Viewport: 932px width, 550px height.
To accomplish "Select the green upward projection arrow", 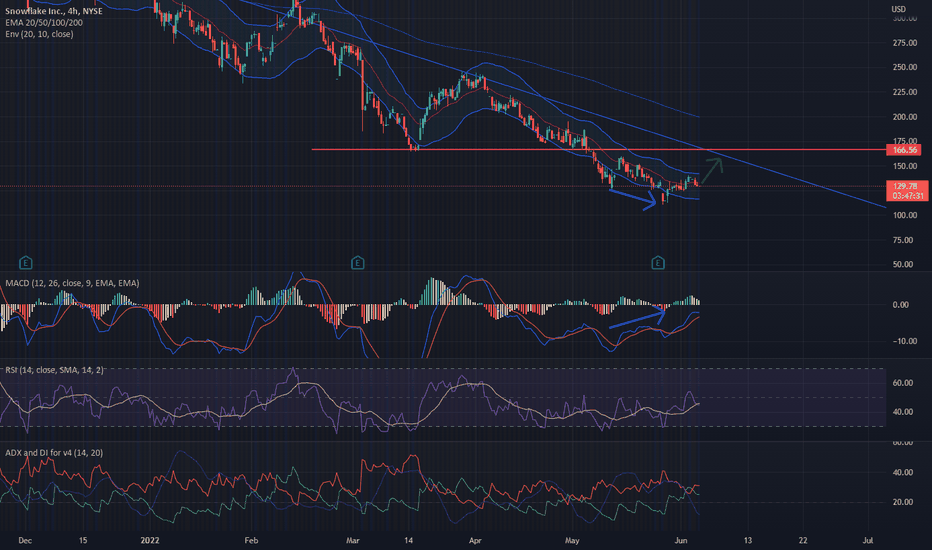I will click(712, 171).
